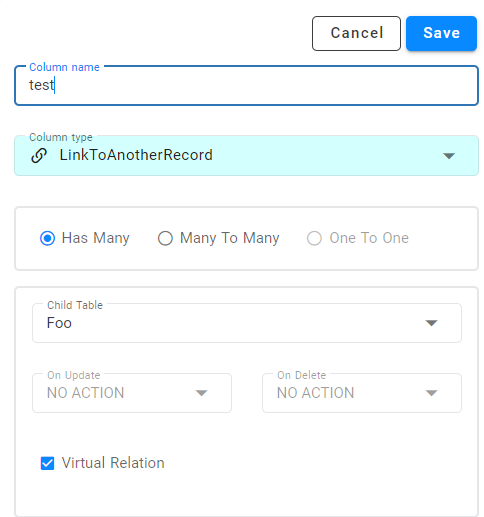Open the On Delete NO ACTION dropdown
Screen dimensions: 484x517
tap(362, 393)
